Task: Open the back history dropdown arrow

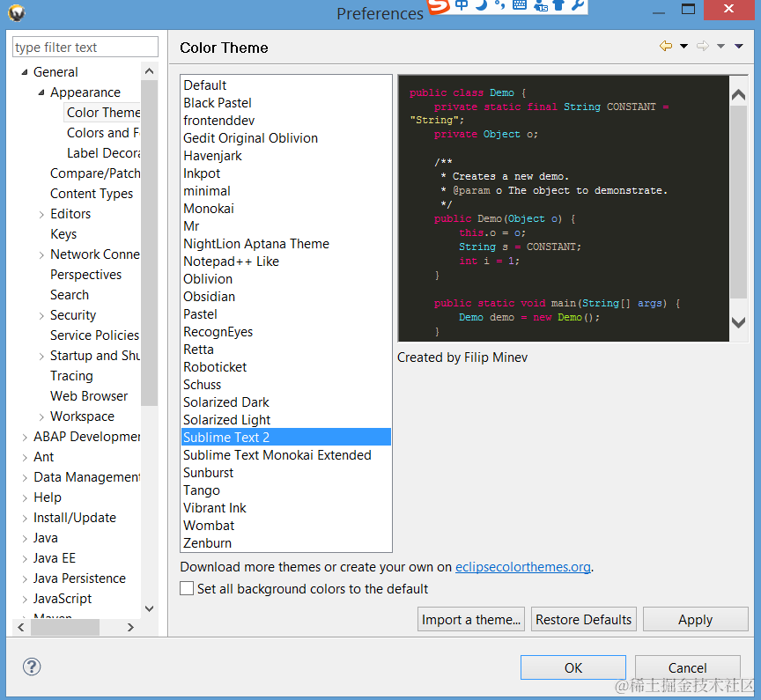Action: coord(683,47)
